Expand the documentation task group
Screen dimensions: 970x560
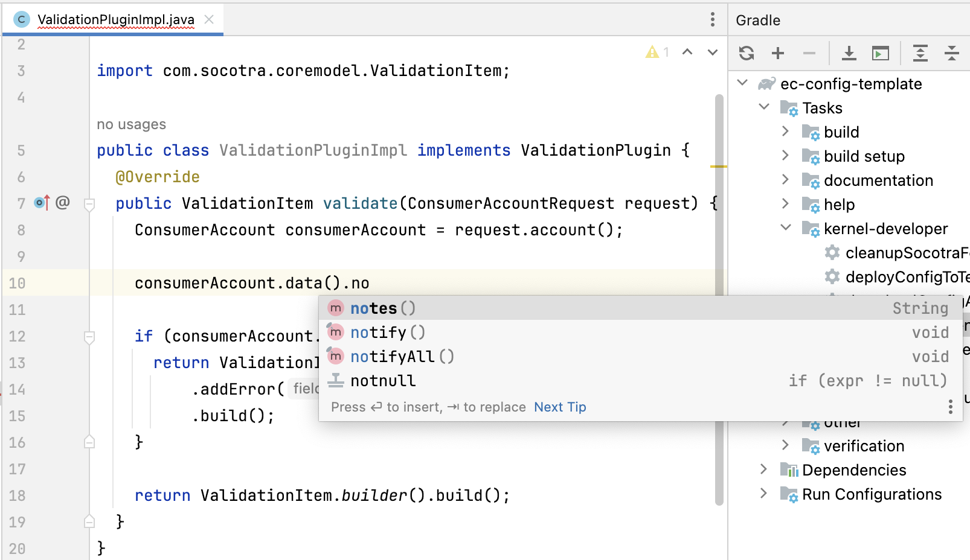click(x=785, y=179)
